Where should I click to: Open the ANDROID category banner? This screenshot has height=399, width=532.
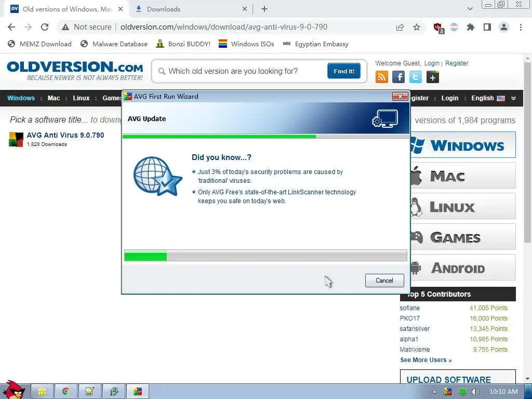pyautogui.click(x=463, y=268)
